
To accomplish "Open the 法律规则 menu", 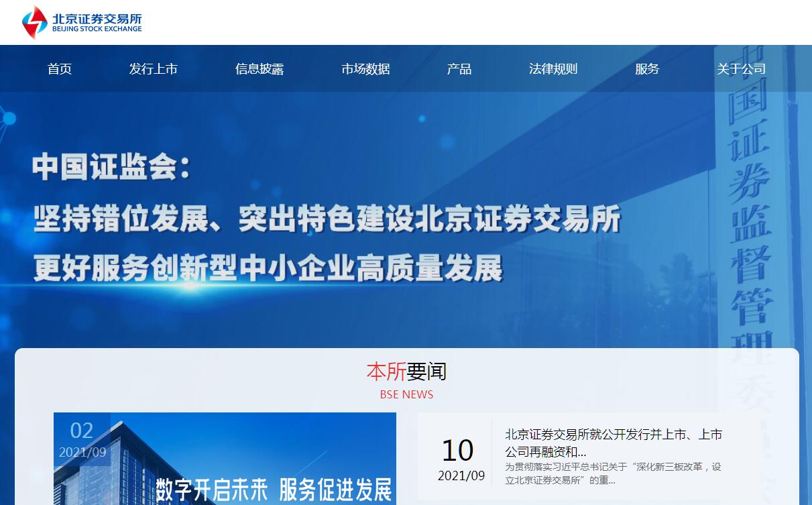I will (553, 69).
